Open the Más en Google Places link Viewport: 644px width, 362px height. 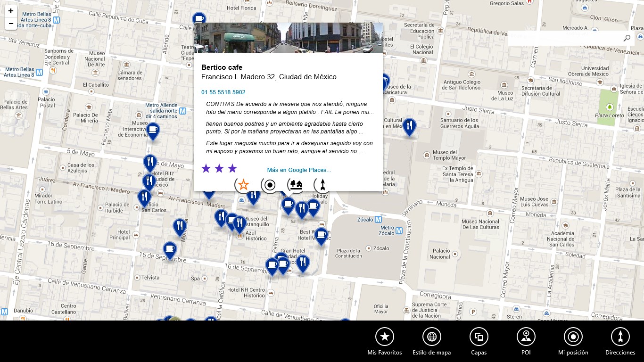(299, 170)
